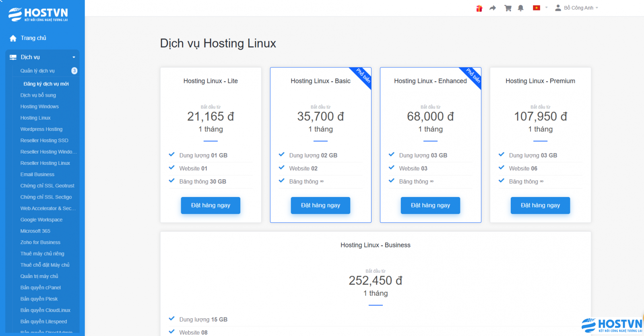
Task: Click the HOSTVN watermark logo at bottom right
Action: [x=611, y=325]
